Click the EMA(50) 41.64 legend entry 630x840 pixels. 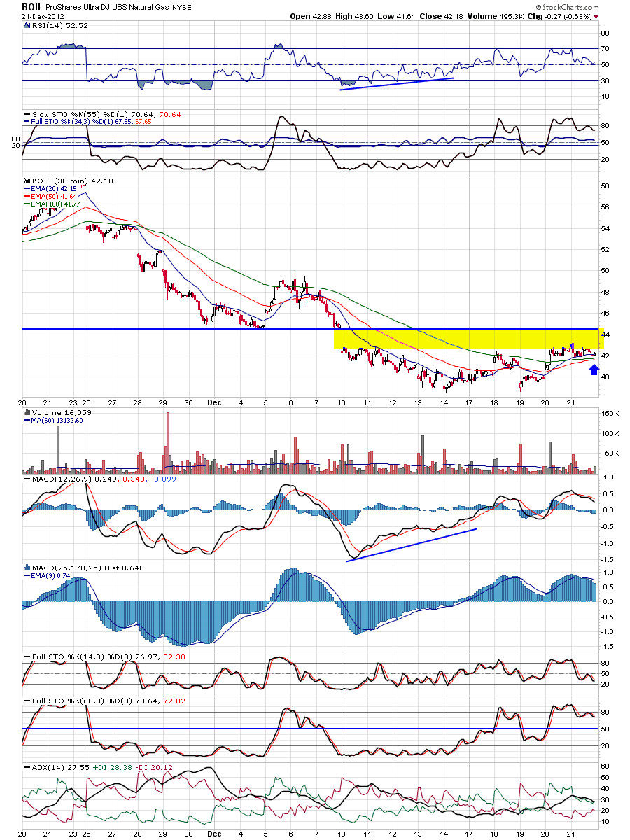(49, 196)
